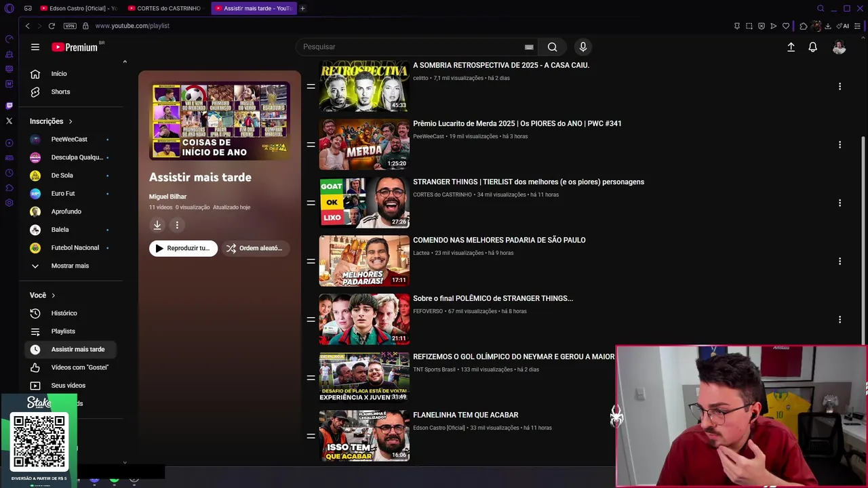Open the AI assistant toolbar button
Image resolution: width=868 pixels, height=488 pixels.
pyautogui.click(x=844, y=26)
